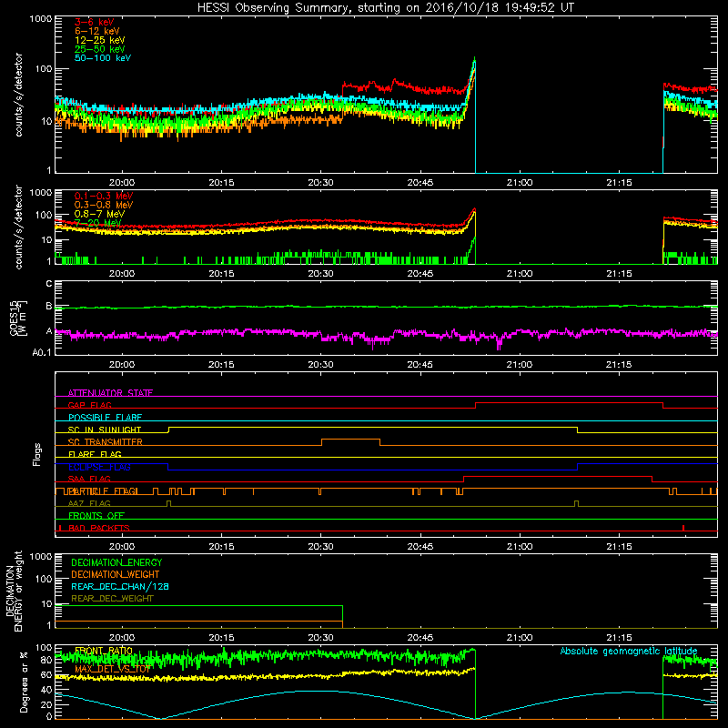This screenshot has height=728, width=728.
Task: Click the '20:00' tick label under top plot
Action: 122,183
